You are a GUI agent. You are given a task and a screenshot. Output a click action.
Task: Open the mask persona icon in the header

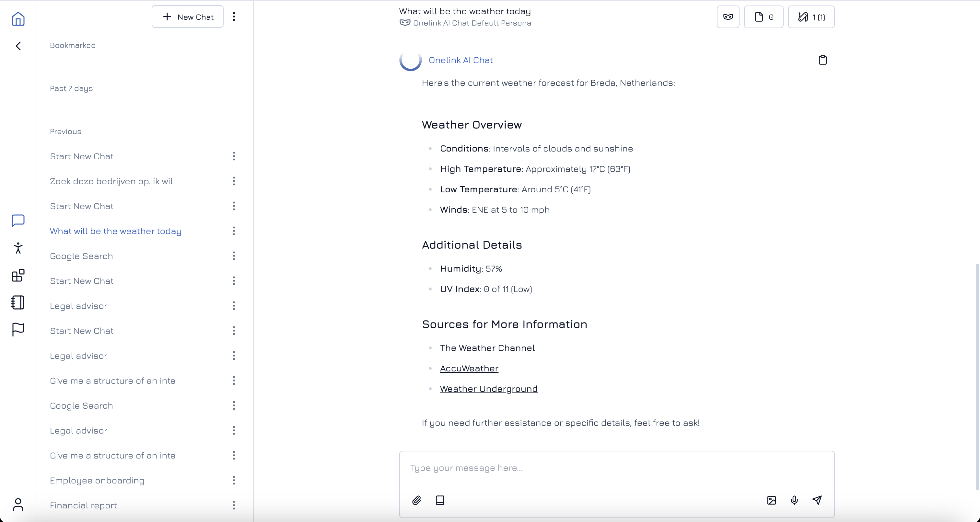point(728,17)
